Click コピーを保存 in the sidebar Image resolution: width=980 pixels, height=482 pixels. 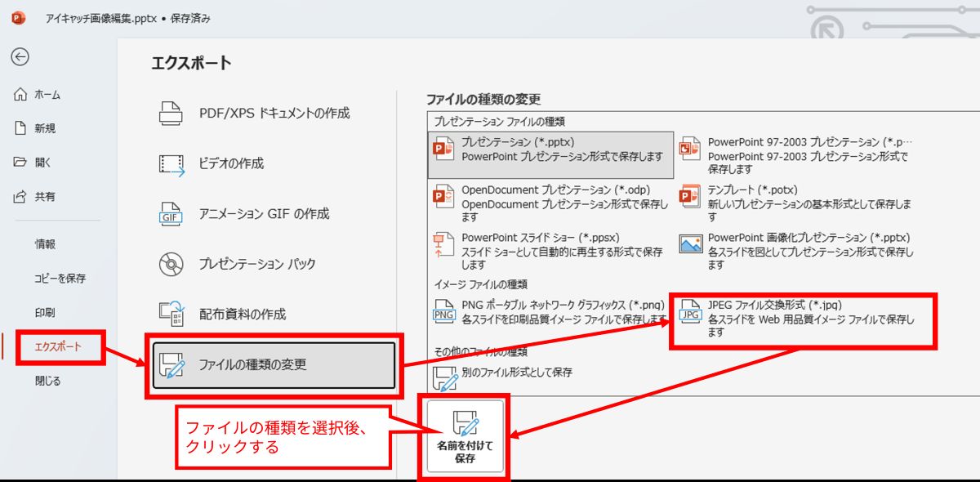click(60, 279)
